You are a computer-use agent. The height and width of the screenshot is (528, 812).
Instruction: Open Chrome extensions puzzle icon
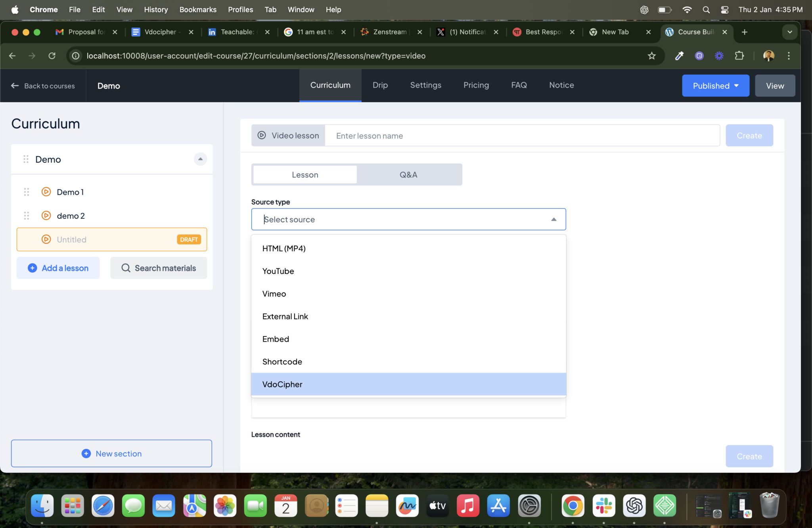tap(740, 56)
